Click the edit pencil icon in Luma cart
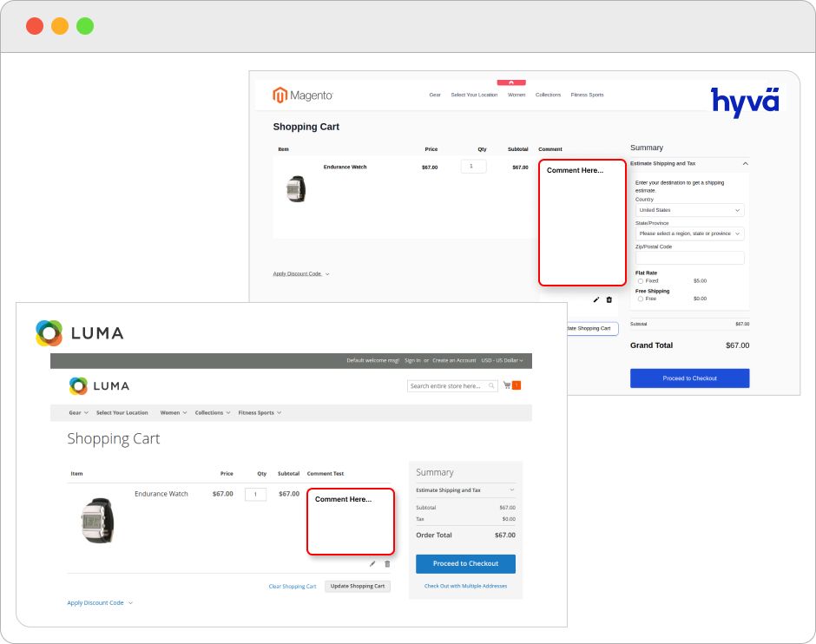Image resolution: width=816 pixels, height=644 pixels. (x=372, y=563)
